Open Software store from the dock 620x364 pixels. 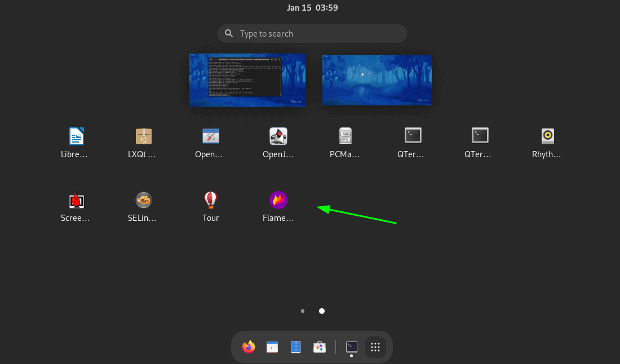coord(320,347)
